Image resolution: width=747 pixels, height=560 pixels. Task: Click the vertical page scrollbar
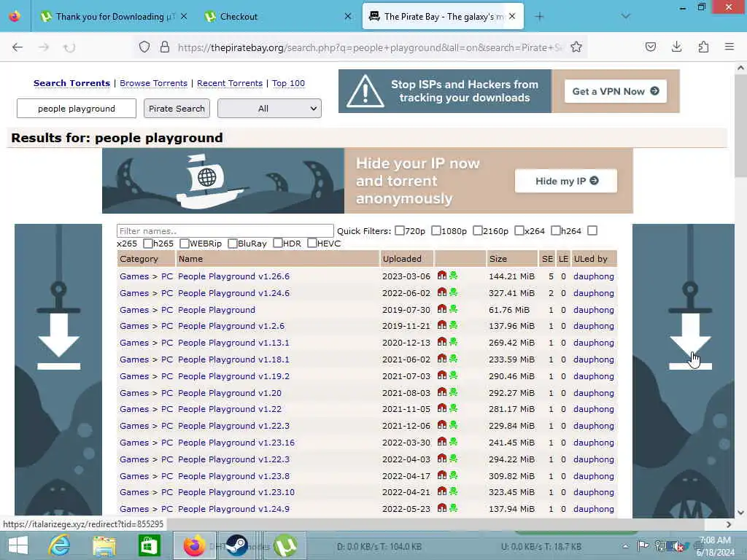740,126
